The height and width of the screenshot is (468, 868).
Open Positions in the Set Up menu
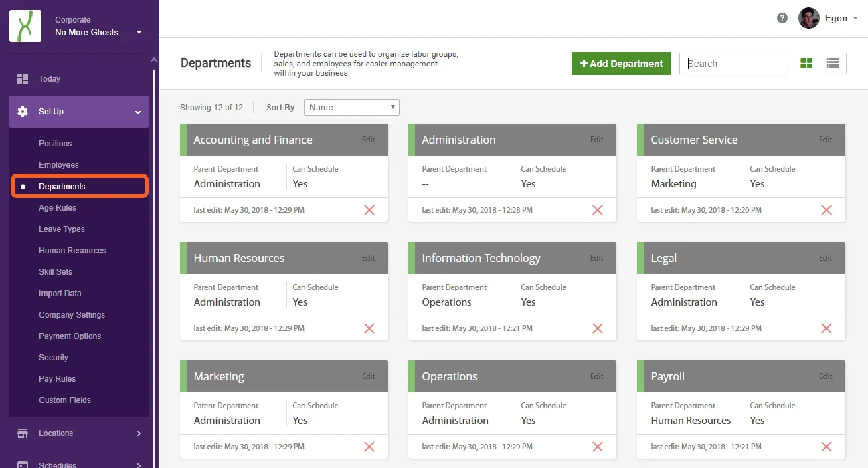click(55, 144)
